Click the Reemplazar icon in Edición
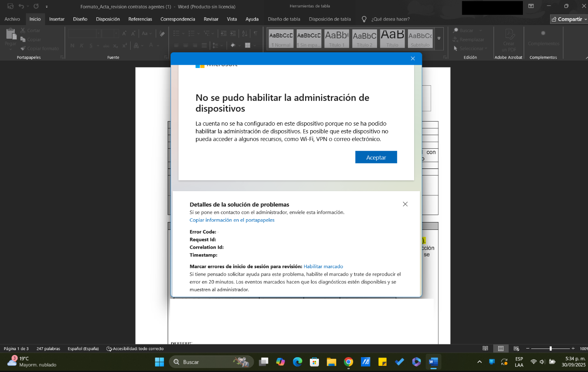 click(x=456, y=40)
